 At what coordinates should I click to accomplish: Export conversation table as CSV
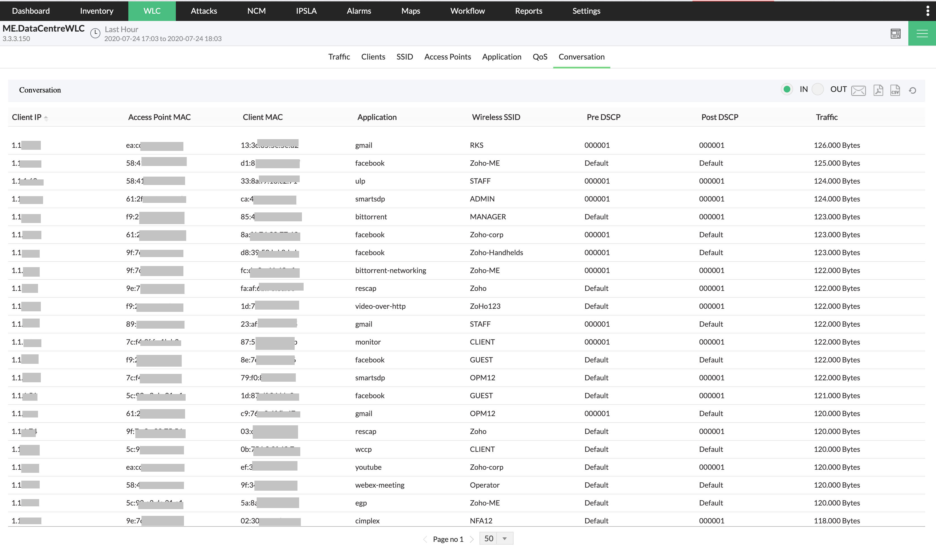pos(895,90)
